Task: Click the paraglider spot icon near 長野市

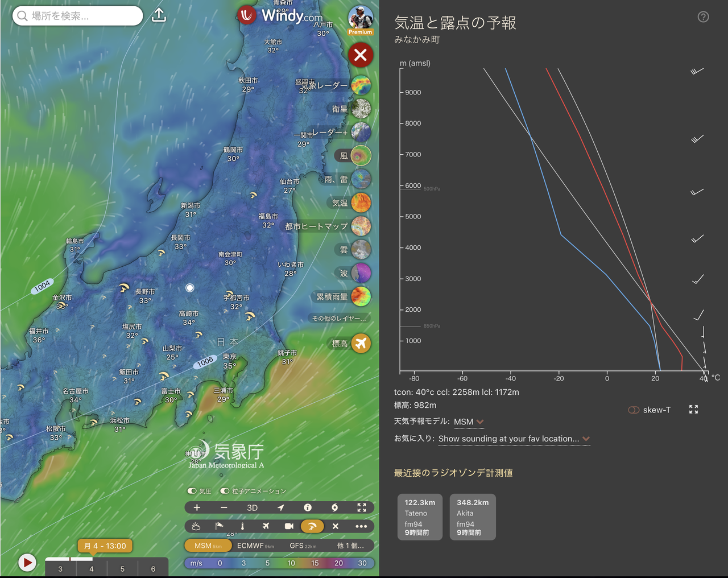Action: (x=124, y=288)
